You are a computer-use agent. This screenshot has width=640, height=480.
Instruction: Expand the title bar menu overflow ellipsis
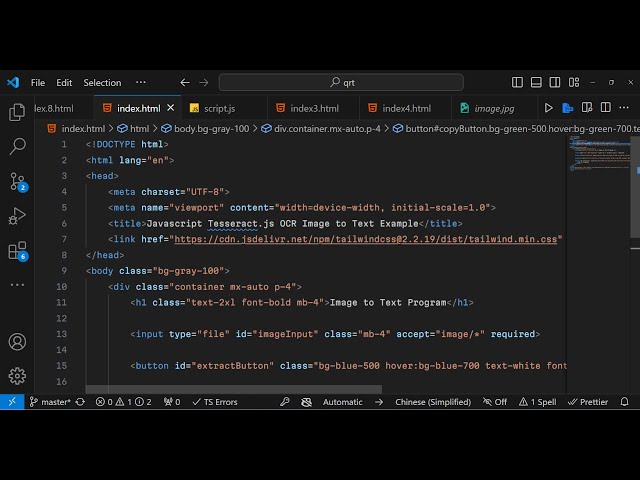coord(141,83)
